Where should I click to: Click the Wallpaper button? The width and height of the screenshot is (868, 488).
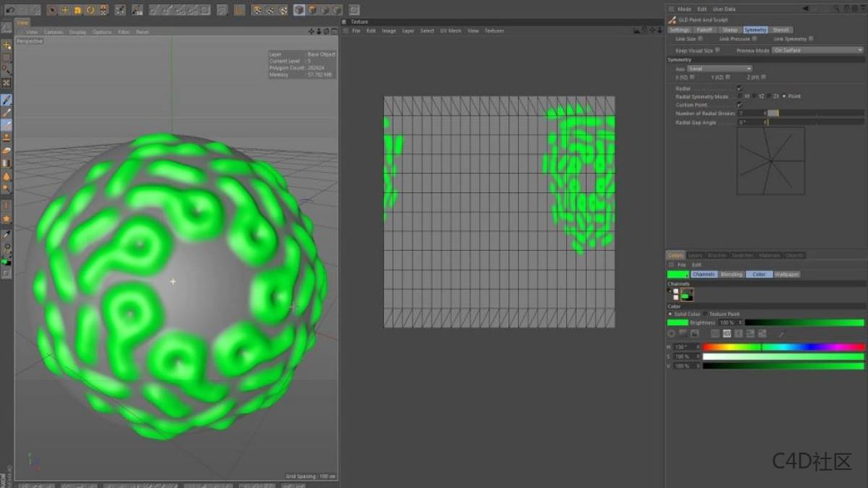tap(787, 275)
